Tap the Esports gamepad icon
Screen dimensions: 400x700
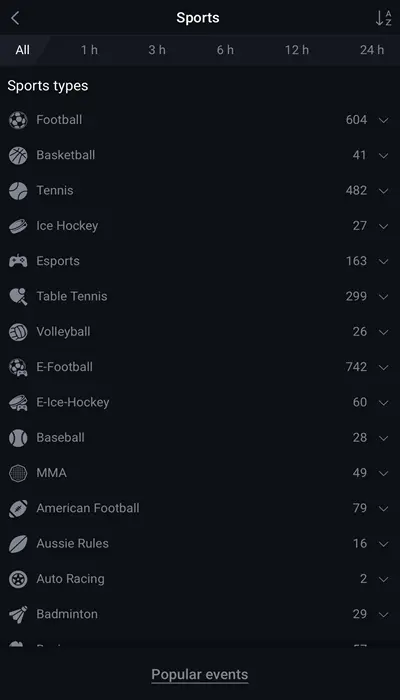[x=18, y=261]
